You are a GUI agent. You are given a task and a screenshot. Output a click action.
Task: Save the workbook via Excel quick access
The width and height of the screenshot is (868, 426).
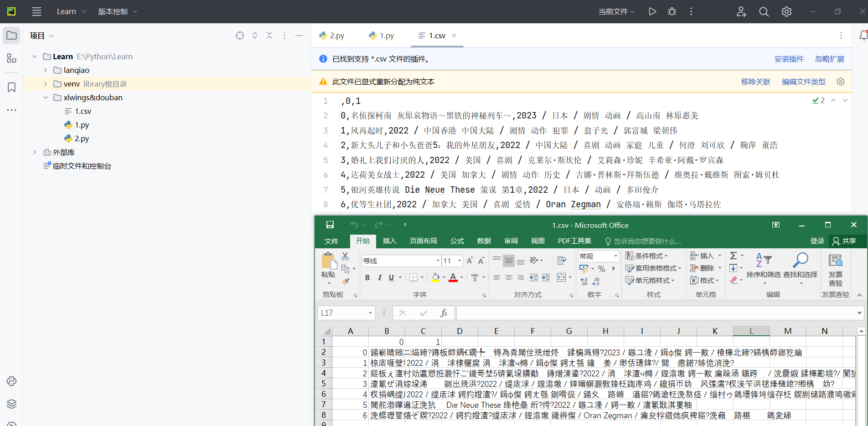click(x=330, y=225)
